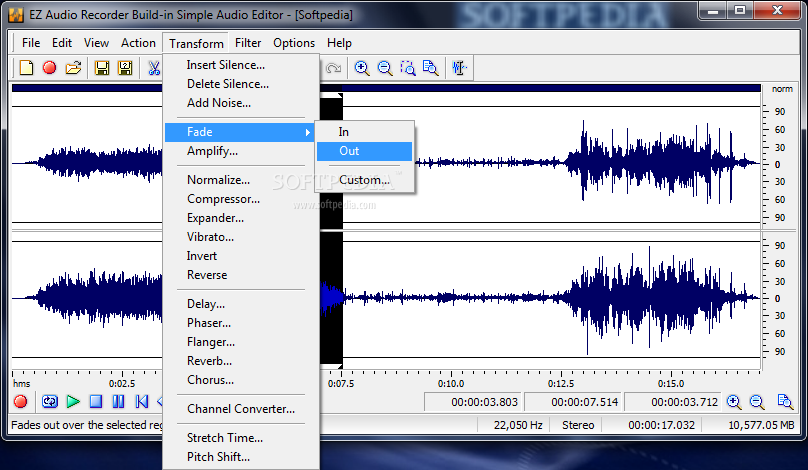This screenshot has width=808, height=470.
Task: Click the selection start field 00:00:03.803
Action: [x=473, y=402]
